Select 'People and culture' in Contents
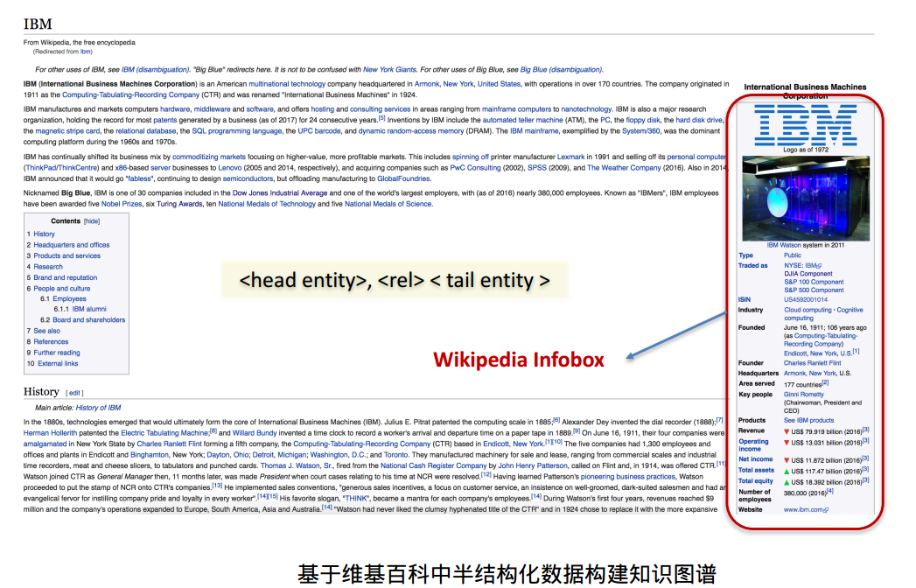Viewport: 916px width, 588px height. click(x=62, y=289)
